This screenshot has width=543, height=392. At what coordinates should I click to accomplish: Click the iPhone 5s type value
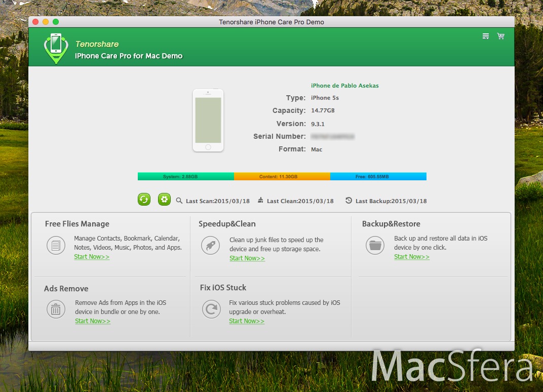[325, 98]
